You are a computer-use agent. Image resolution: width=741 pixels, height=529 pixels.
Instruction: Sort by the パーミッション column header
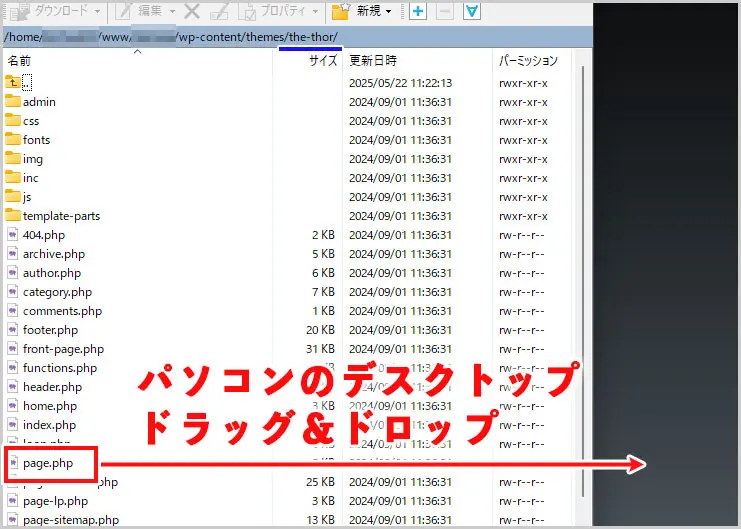coord(528,61)
